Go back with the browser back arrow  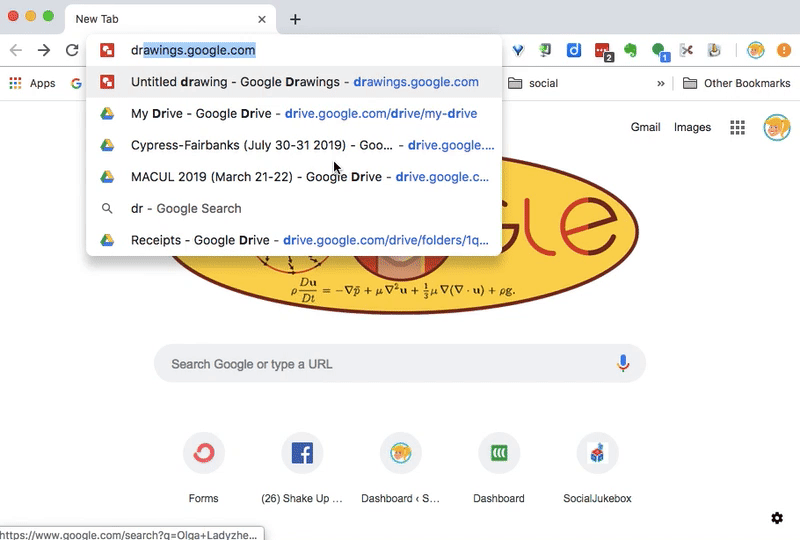click(x=16, y=50)
